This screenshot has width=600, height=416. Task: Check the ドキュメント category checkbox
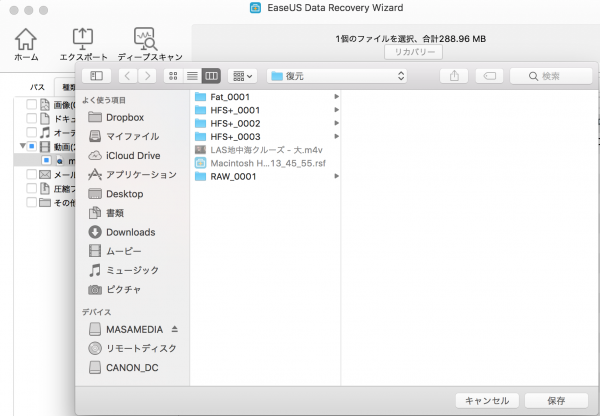tap(31, 118)
